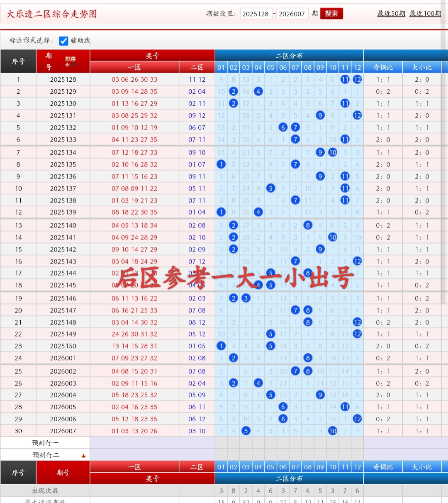Viewport: 448px width, 503px height.
Task: Click the 出现次数 row label
Action: coord(45,491)
